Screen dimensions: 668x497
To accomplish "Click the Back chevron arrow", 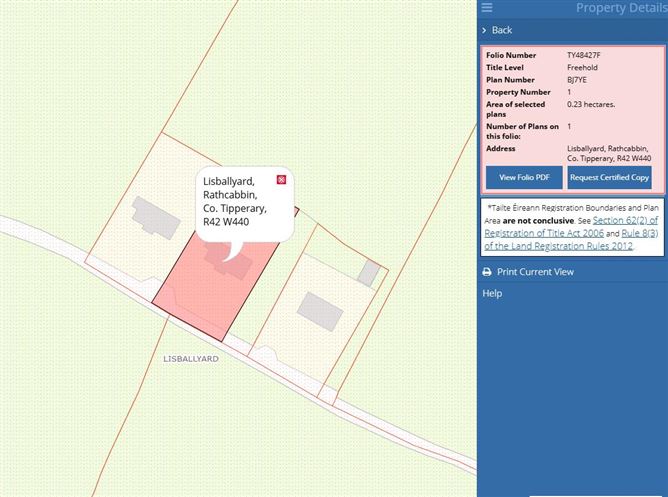I will [484, 30].
